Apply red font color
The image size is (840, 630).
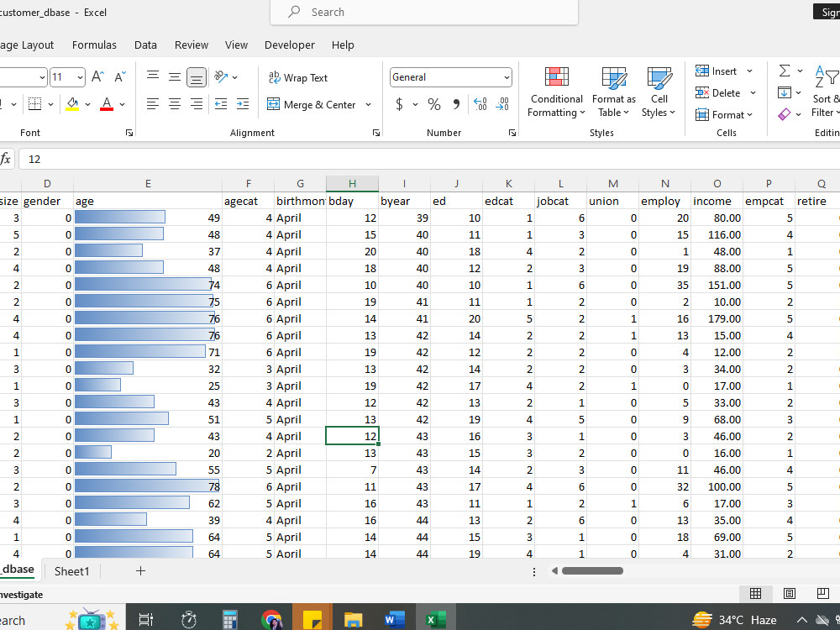pos(107,104)
